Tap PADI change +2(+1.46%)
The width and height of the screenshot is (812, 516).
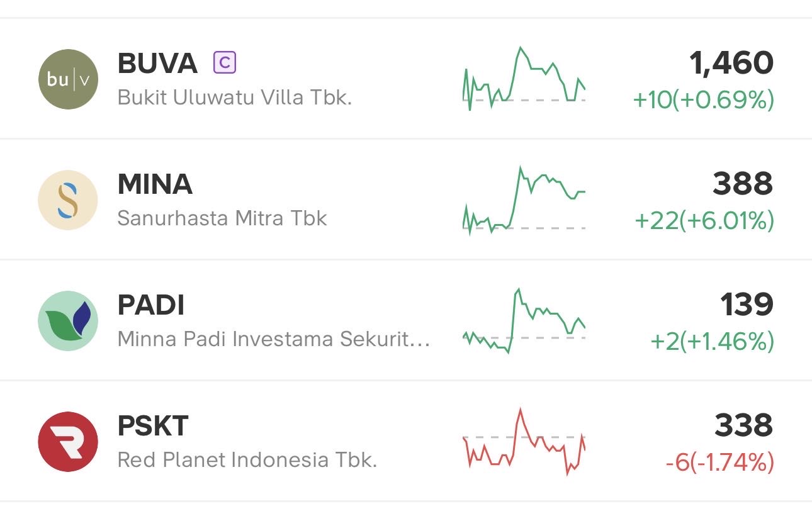point(711,341)
